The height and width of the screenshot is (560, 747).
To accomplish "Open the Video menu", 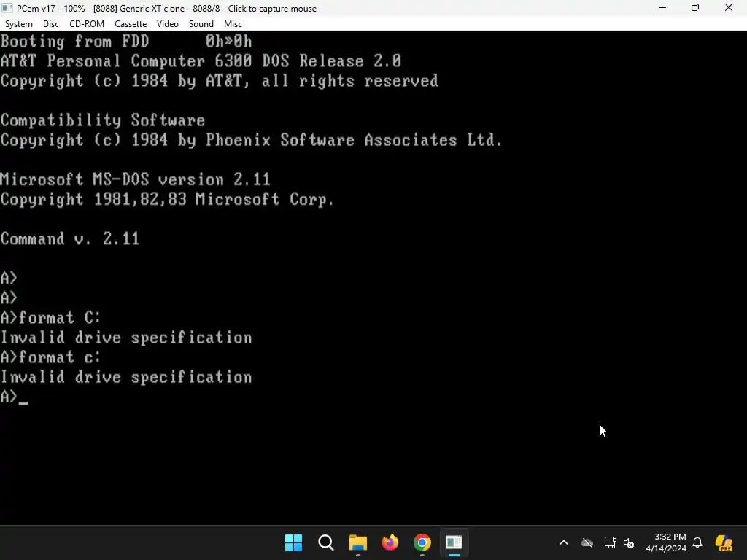I will 167,24.
